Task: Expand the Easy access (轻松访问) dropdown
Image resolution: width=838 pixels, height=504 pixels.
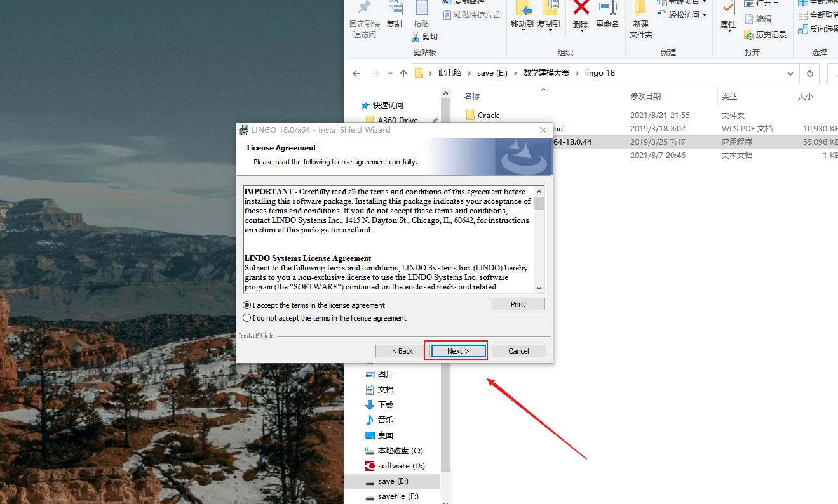Action: [705, 15]
